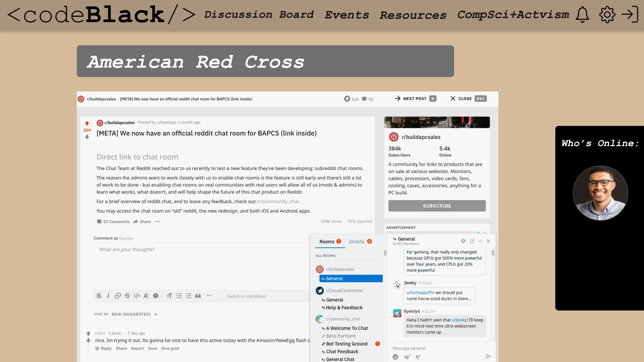Pop out the General chat window
The width and height of the screenshot is (644, 362).
point(472,241)
